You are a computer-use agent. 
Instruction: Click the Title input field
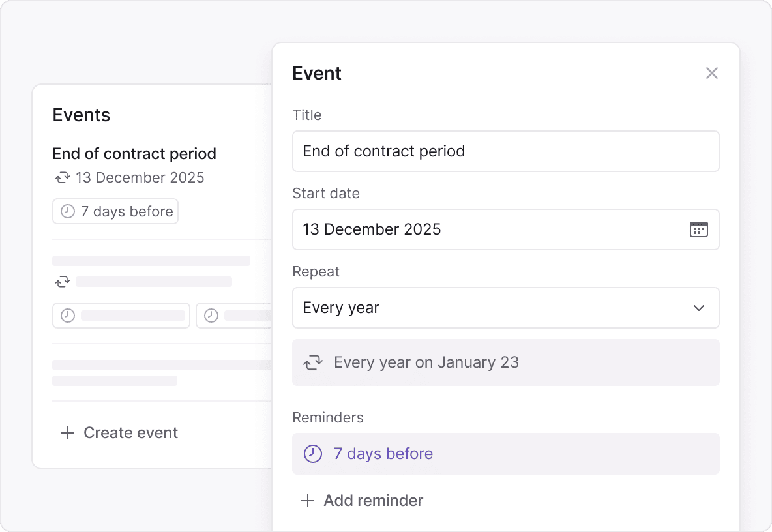(505, 151)
